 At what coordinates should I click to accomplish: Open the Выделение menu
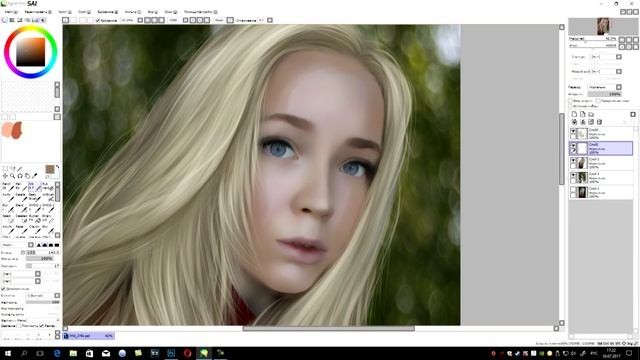pos(108,12)
